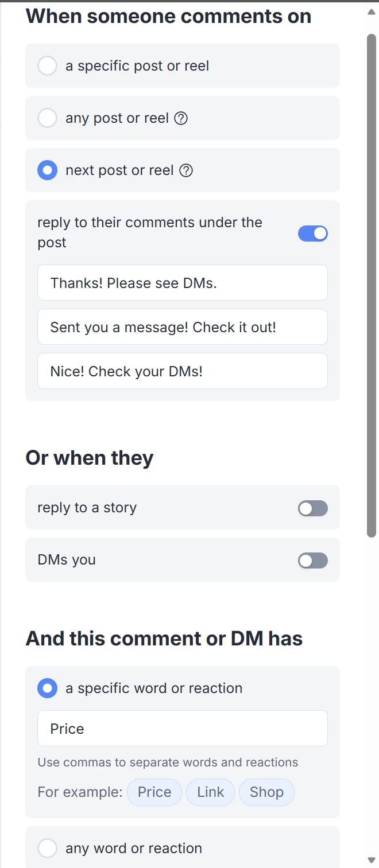Click help icon beside 'next post or reel'

pos(186,170)
